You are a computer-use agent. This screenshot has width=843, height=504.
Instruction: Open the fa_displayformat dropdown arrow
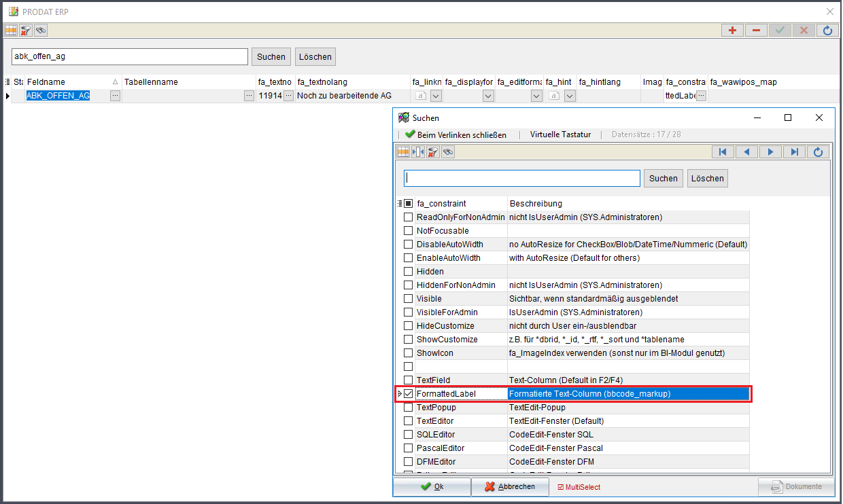[x=488, y=96]
